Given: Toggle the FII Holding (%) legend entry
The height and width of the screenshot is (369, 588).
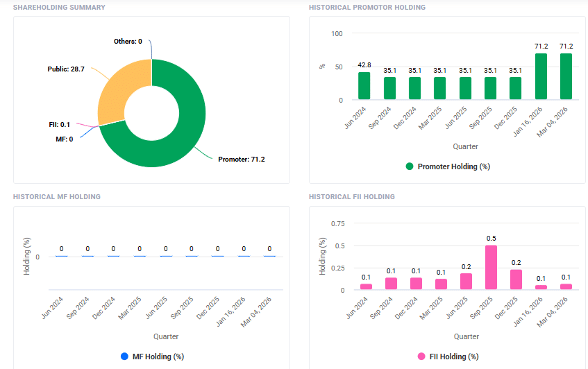Looking at the screenshot, I should click(449, 357).
